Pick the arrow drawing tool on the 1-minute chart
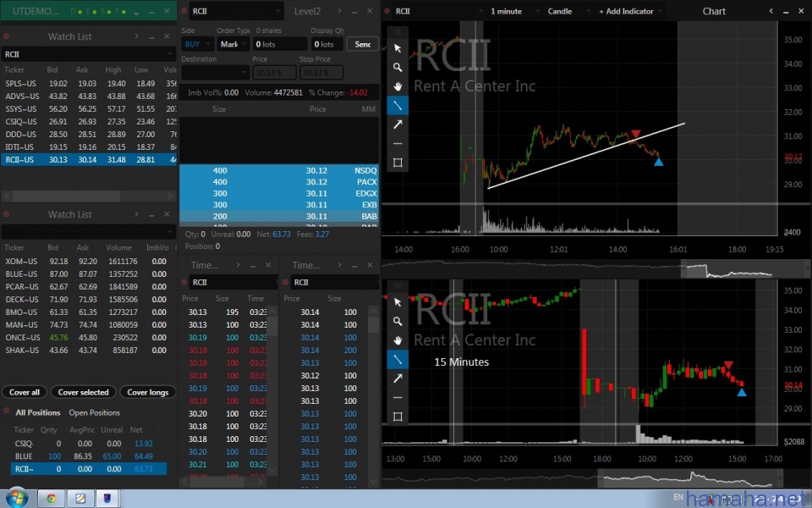812x508 pixels. 398,124
